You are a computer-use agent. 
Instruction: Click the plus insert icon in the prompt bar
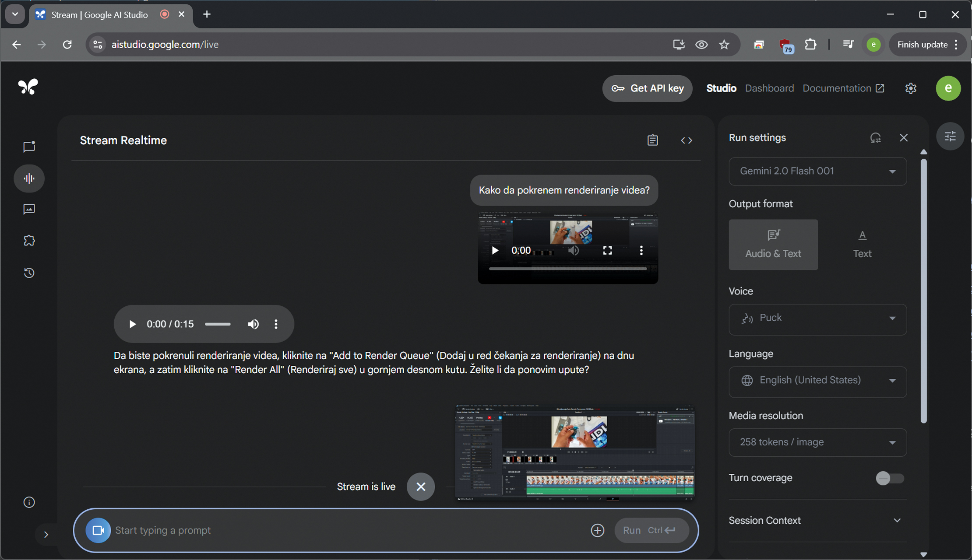tap(597, 530)
